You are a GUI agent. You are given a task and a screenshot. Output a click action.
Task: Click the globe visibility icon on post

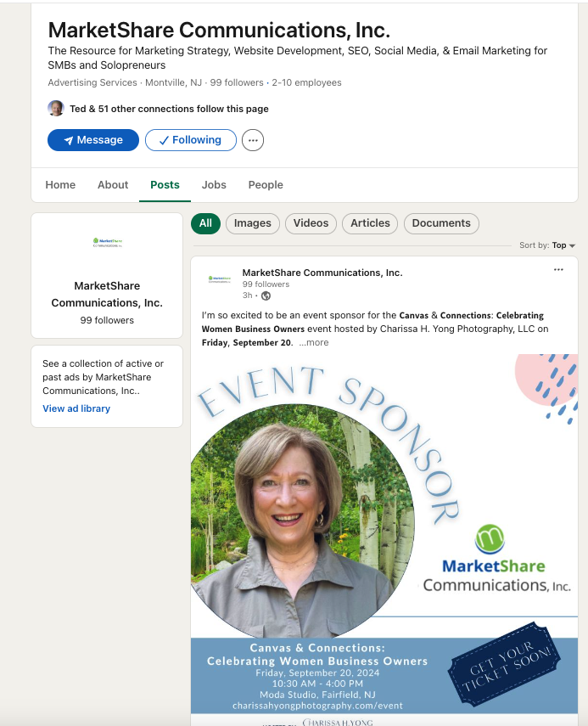pos(266,295)
